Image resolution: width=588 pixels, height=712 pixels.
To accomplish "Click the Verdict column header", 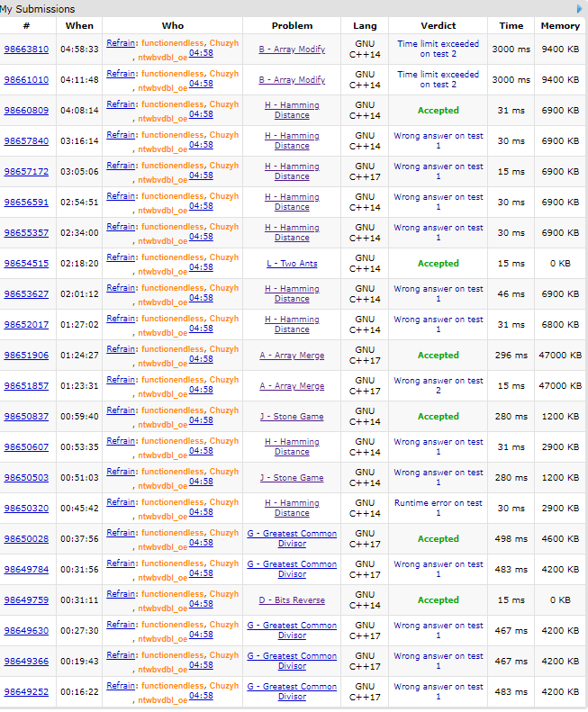I will (x=438, y=26).
